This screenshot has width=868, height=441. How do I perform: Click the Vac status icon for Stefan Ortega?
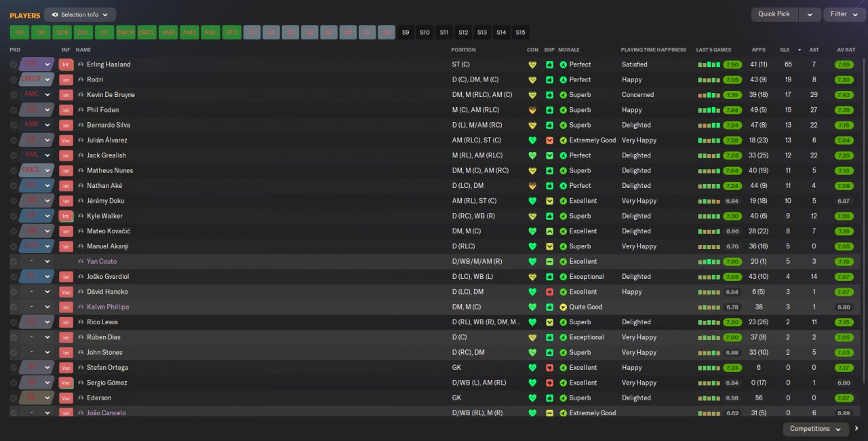(x=66, y=368)
